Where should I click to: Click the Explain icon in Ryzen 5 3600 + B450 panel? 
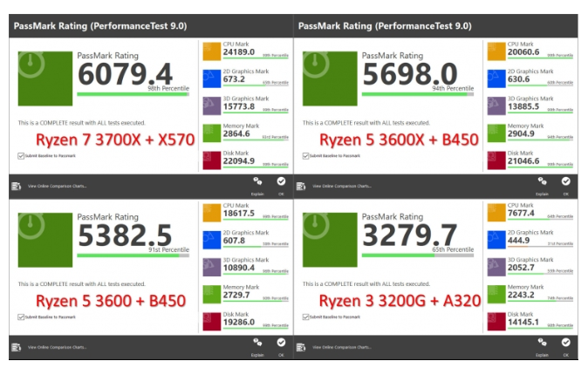(257, 343)
